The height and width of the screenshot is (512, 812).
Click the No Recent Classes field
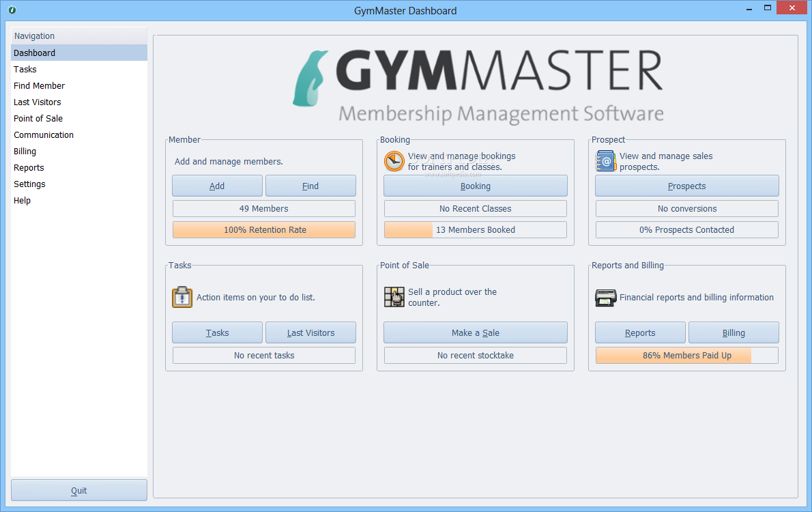(476, 208)
